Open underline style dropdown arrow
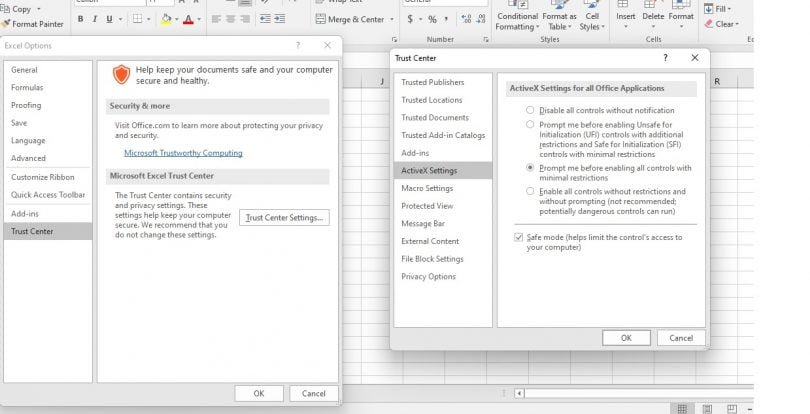Viewport: 810px width, 414px height. (120, 19)
